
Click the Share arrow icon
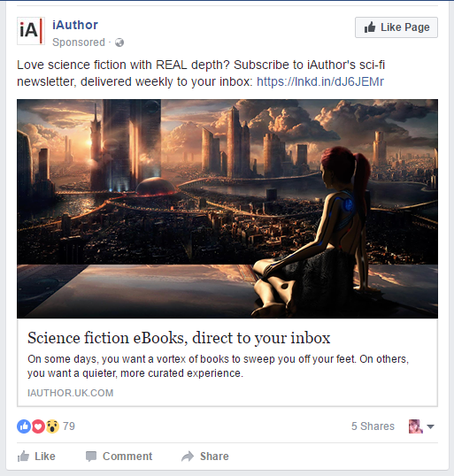[x=188, y=457]
